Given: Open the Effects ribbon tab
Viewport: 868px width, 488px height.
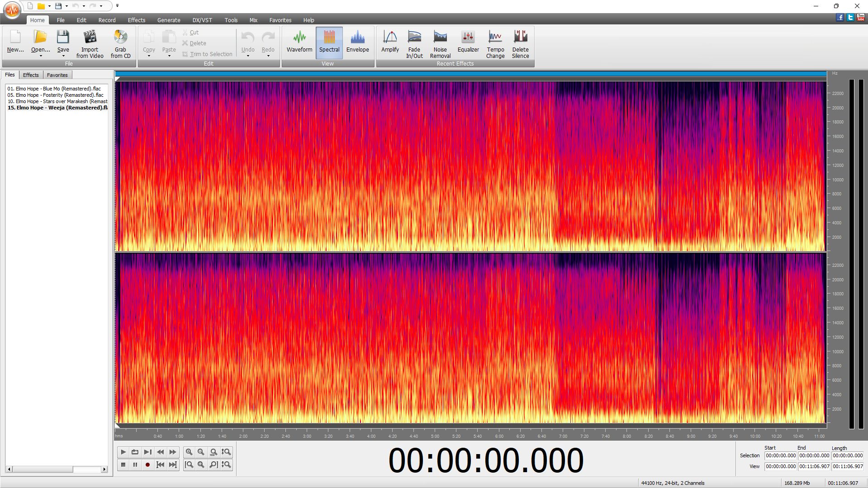Looking at the screenshot, I should click(x=136, y=20).
